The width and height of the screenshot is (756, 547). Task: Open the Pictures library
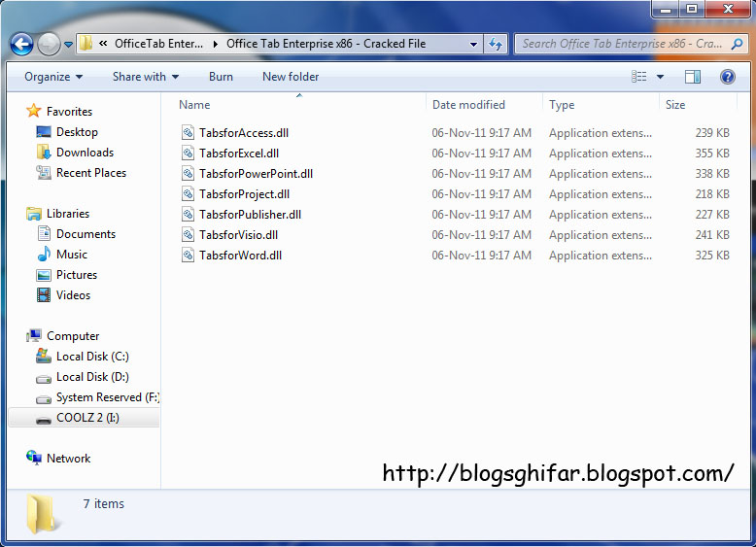(77, 275)
